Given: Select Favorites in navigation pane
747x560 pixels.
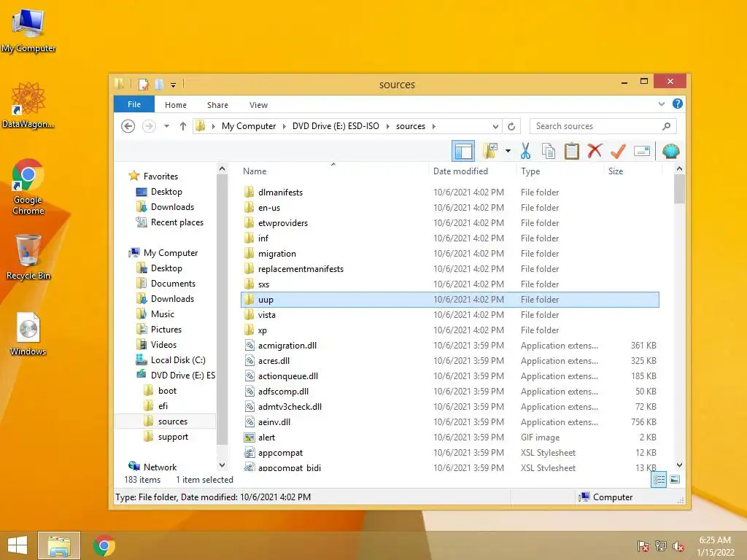Looking at the screenshot, I should 160,176.
